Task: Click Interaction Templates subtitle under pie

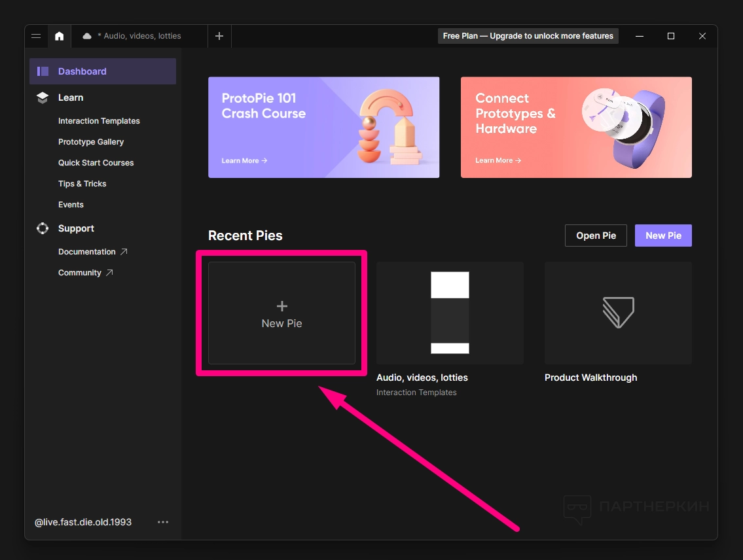Action: pos(416,393)
